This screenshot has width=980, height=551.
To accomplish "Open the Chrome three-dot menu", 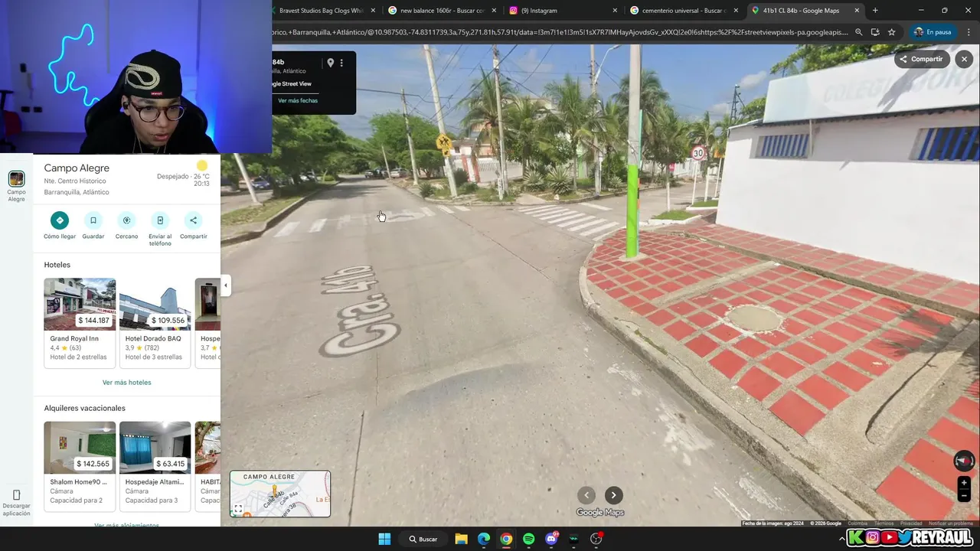I will [969, 32].
